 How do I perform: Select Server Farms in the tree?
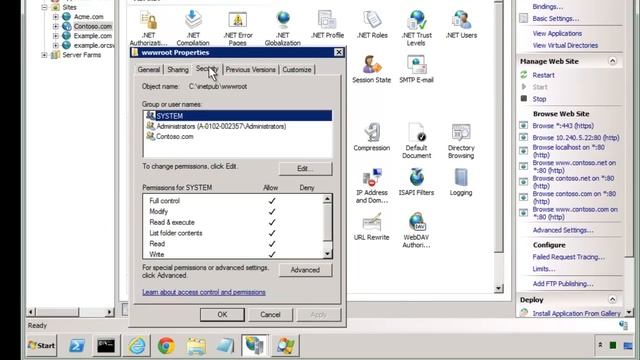tap(82, 55)
